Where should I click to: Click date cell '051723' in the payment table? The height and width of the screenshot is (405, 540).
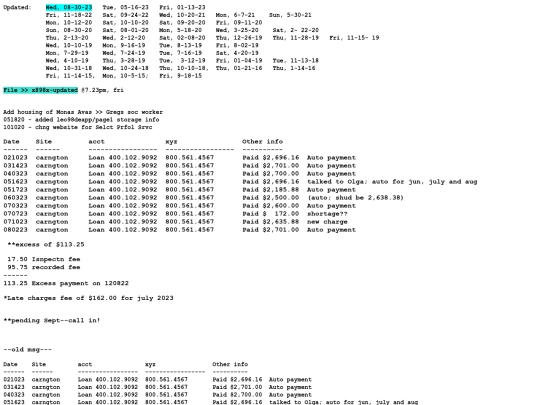coord(15,190)
